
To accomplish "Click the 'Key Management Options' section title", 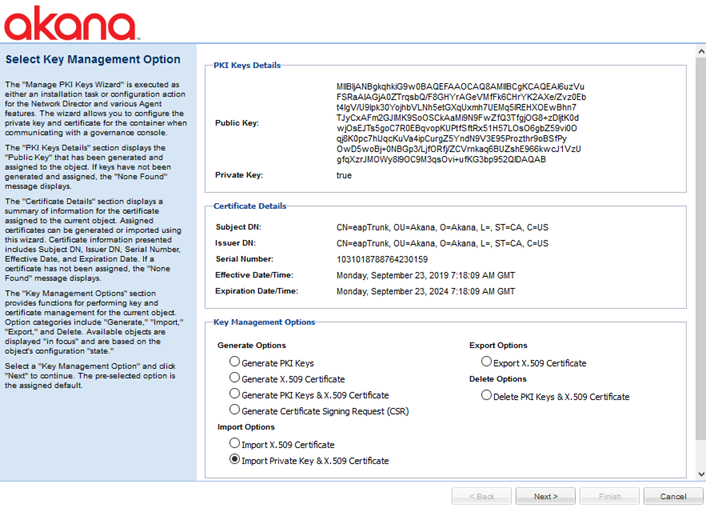I will [x=264, y=322].
